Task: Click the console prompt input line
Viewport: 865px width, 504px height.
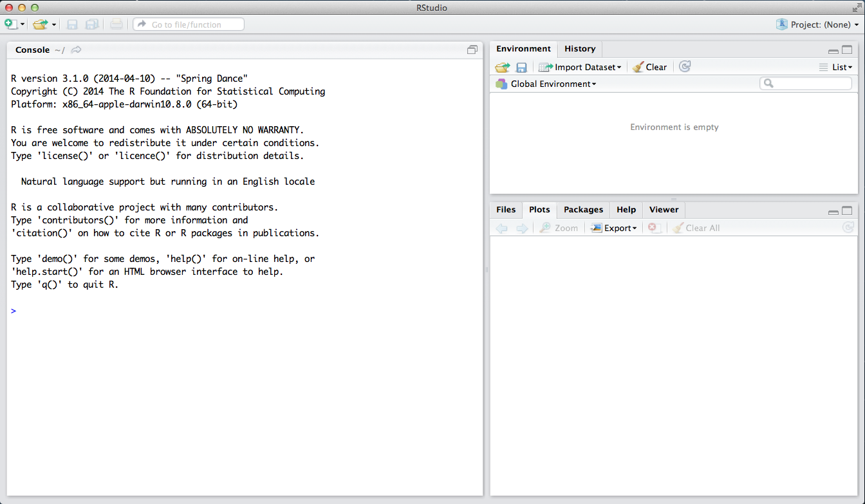Action: 245,311
